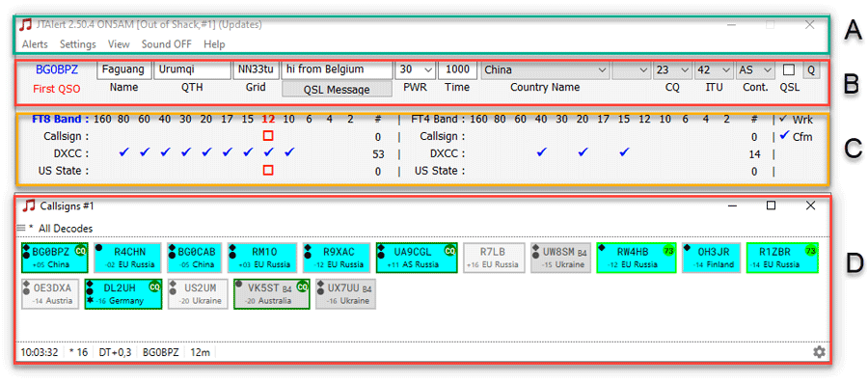Click the CQ badge on DL2UH tile
This screenshot has height=384, width=868.
coord(155,287)
